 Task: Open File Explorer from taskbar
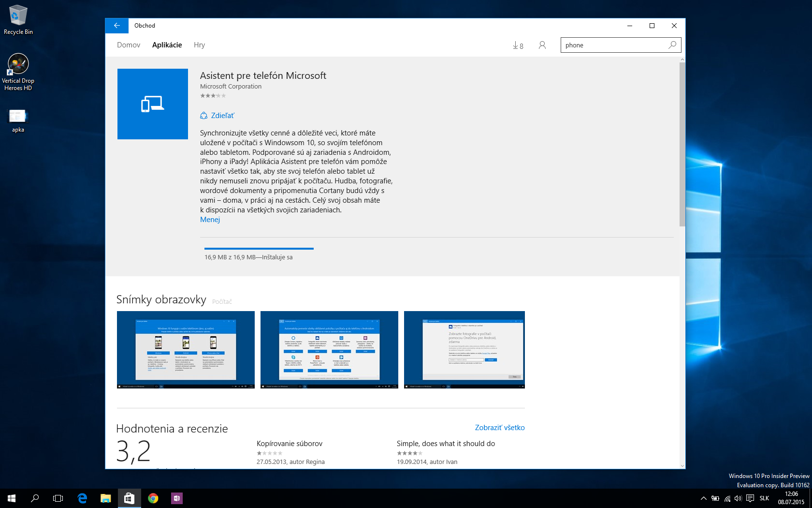pyautogui.click(x=105, y=498)
